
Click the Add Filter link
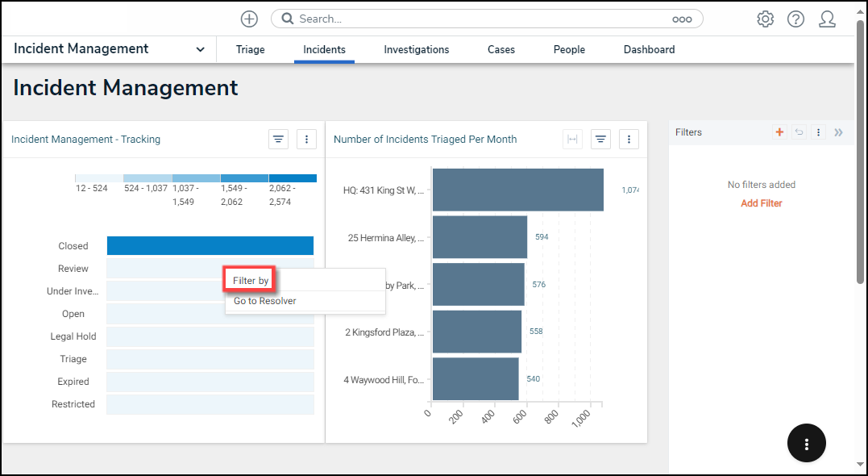click(762, 203)
